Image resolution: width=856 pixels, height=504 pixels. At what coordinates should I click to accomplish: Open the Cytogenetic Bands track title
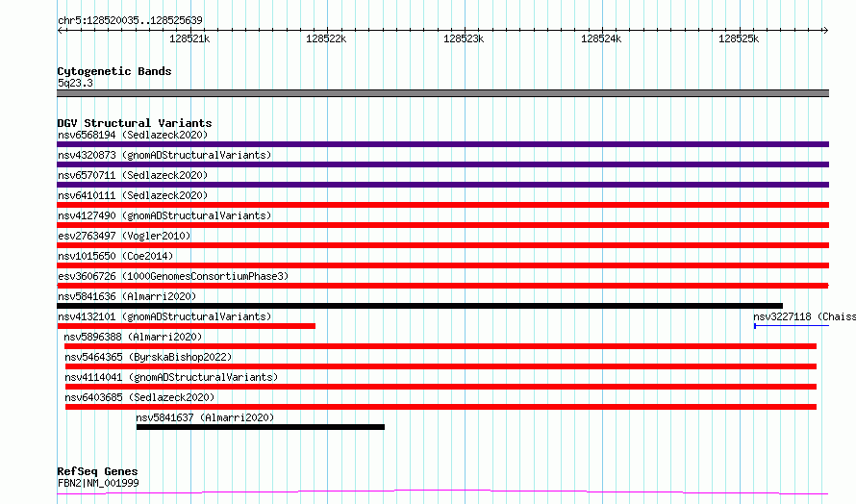click(x=114, y=71)
